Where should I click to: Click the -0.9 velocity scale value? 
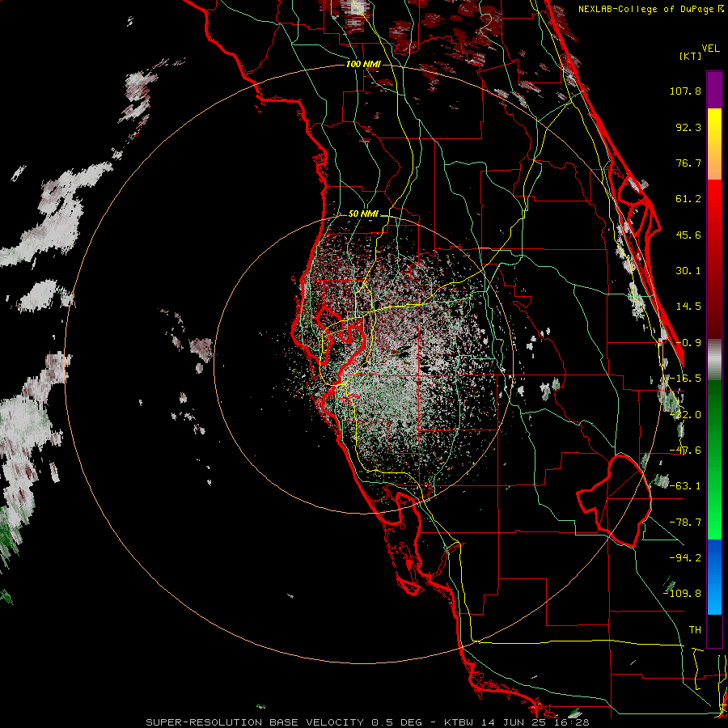pos(688,343)
